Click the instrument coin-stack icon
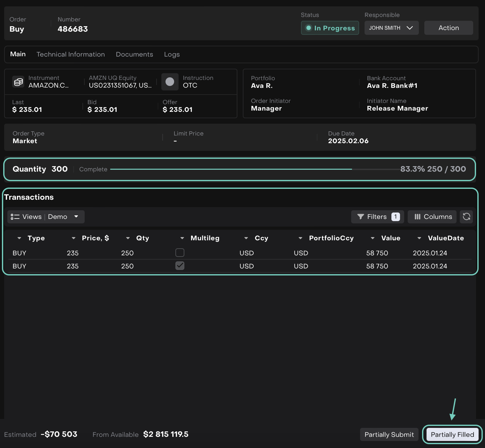The image size is (485, 448). (x=18, y=82)
